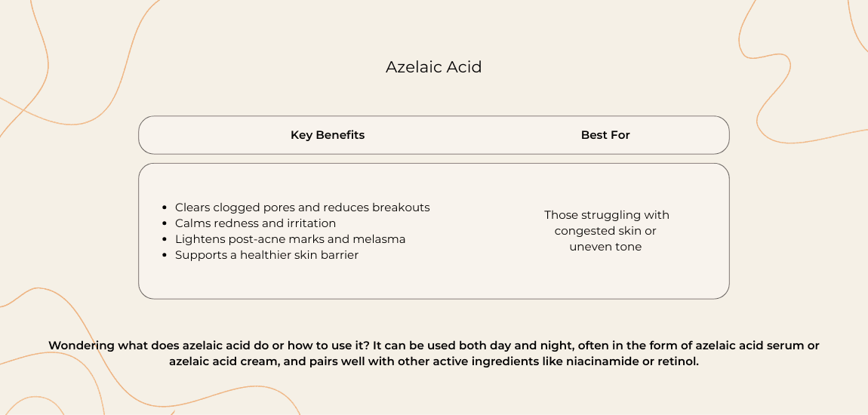Screen dimensions: 868x415
Task: Click the word "melasma" in the benefits list
Action: [x=380, y=239]
